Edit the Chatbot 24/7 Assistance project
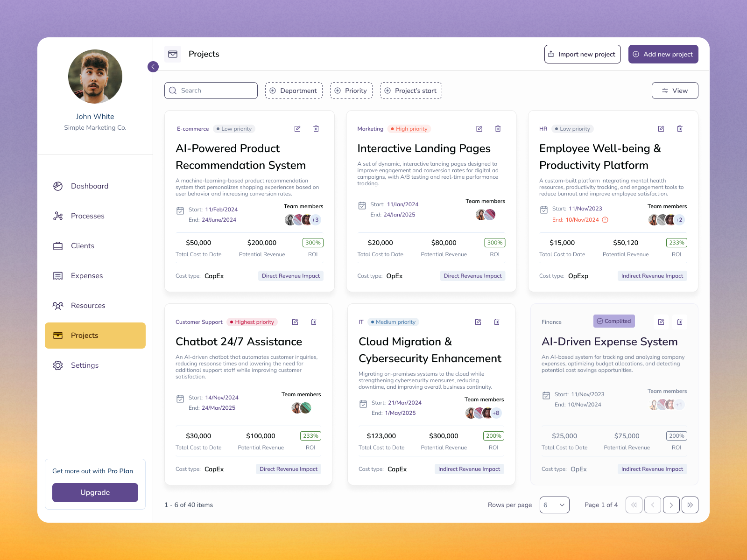The image size is (747, 560). (295, 322)
